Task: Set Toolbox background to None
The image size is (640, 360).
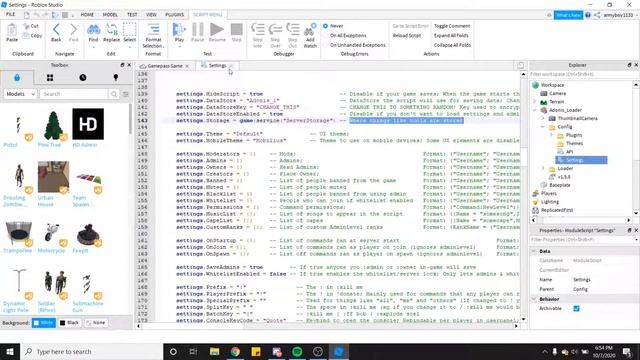Action: click(x=96, y=323)
